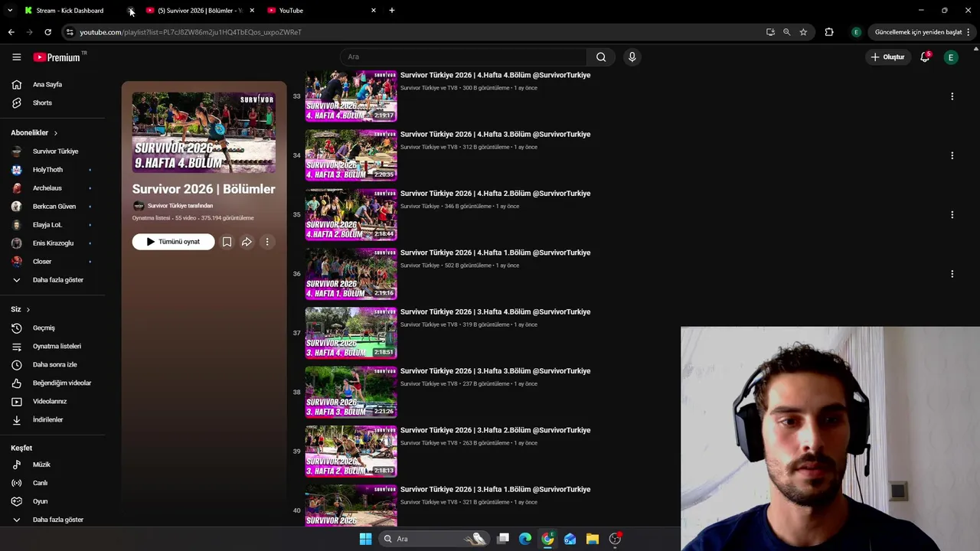Open the YouTube hamburger guide menu
Viewport: 980px width, 551px height.
16,57
